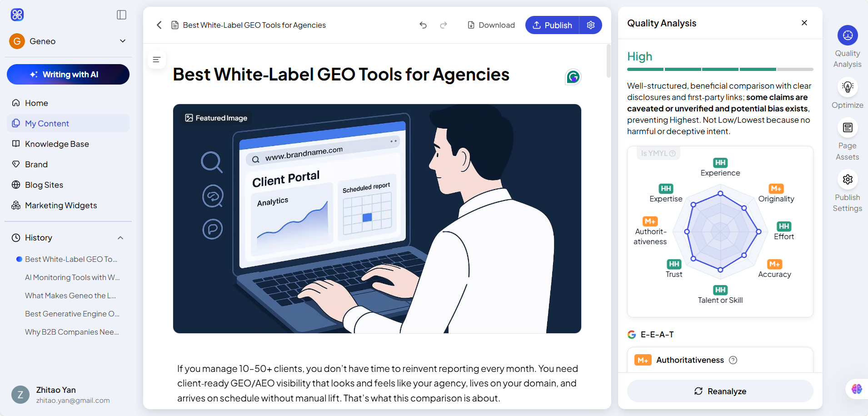
Task: Collapse the History section
Action: pos(120,238)
